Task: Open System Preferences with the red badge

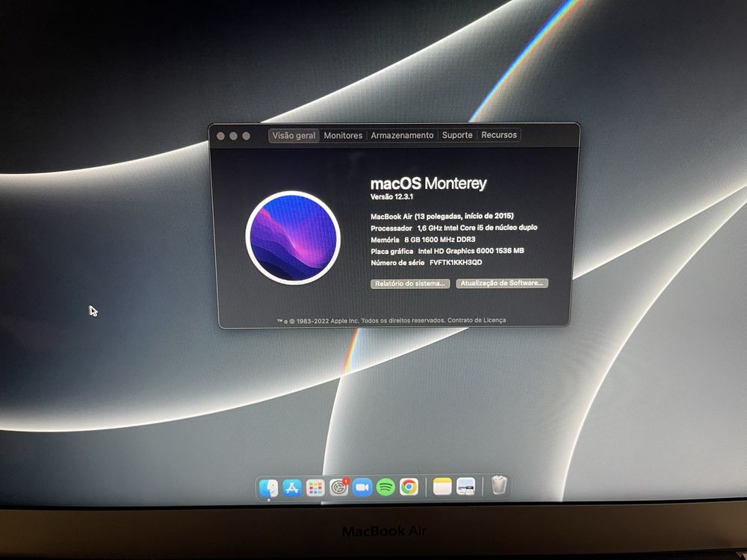Action: 338,488
